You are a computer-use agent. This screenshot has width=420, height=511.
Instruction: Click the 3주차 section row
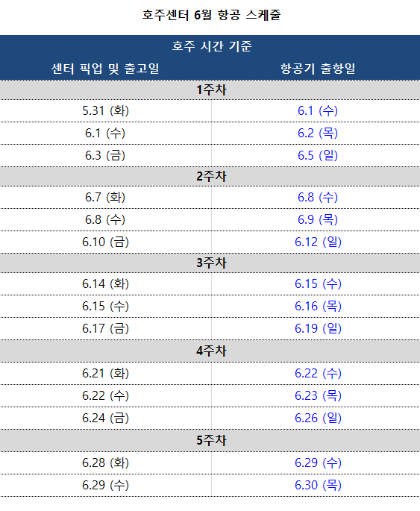point(210,263)
